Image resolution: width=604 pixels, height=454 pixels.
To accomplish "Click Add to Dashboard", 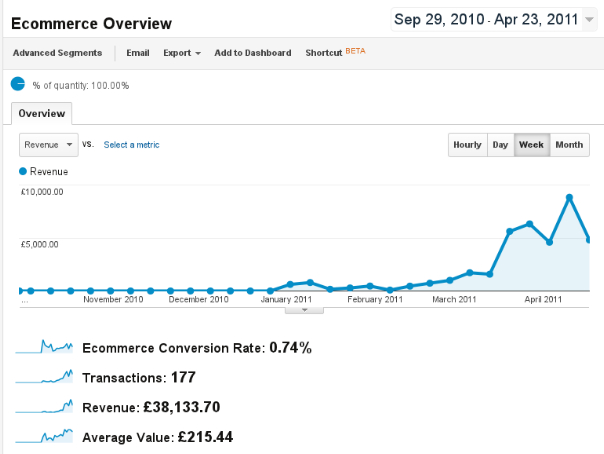I will [x=253, y=53].
